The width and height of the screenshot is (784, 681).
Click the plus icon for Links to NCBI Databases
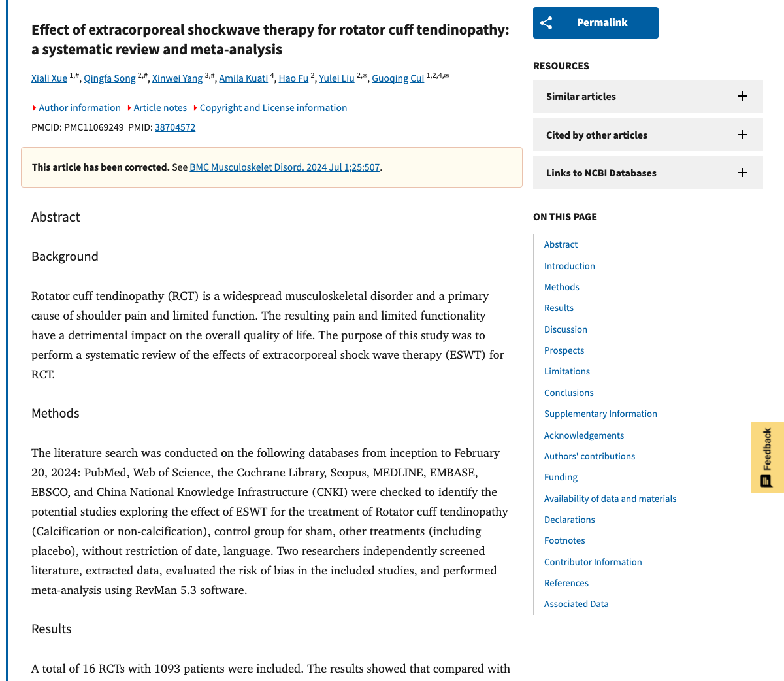(x=742, y=173)
